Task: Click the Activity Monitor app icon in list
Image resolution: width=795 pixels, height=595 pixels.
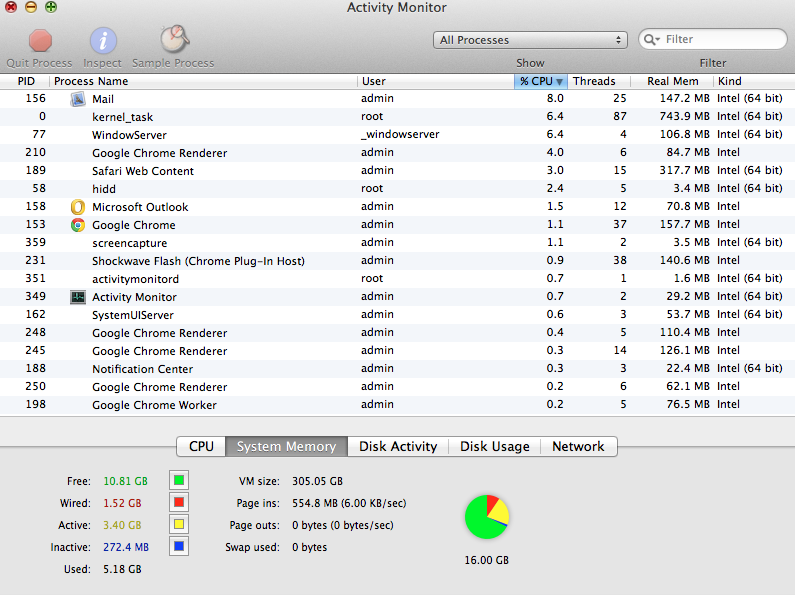Action: (78, 297)
